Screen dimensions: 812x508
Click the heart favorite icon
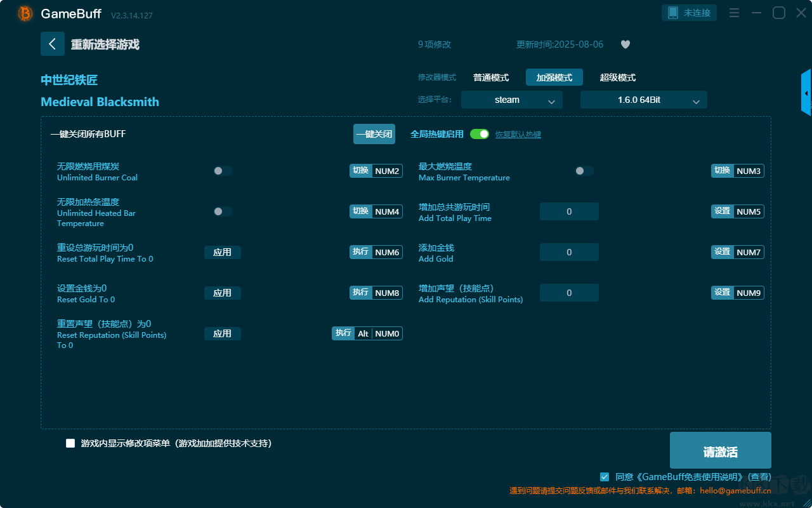pyautogui.click(x=625, y=44)
